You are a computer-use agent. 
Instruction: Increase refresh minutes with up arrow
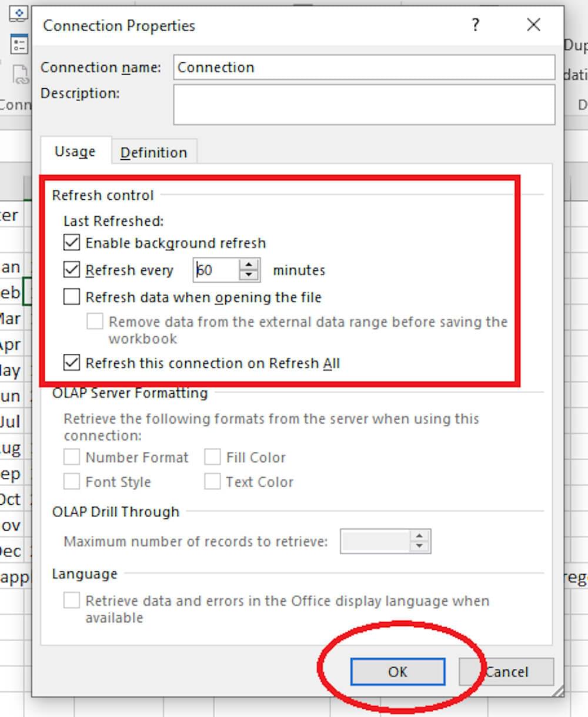point(249,264)
